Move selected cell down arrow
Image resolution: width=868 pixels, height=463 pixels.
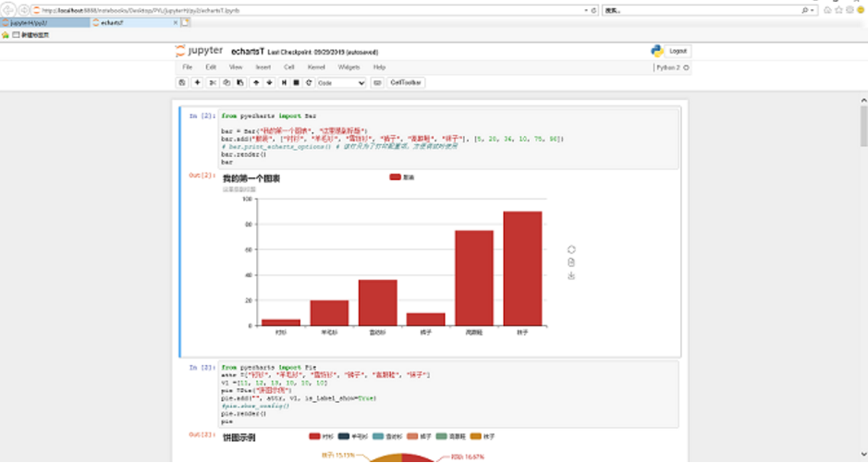(x=270, y=82)
